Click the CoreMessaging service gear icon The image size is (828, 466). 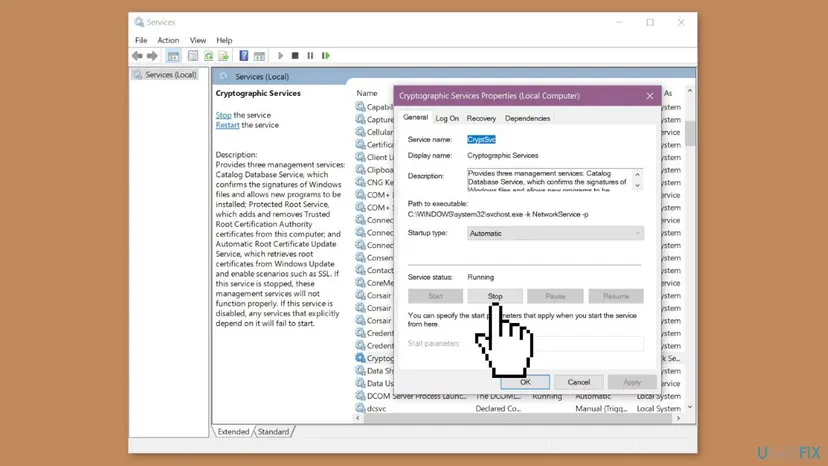pyautogui.click(x=360, y=283)
